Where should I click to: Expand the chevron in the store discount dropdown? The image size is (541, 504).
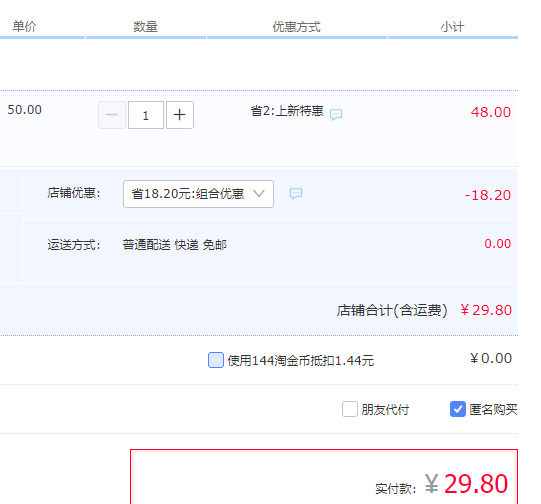[259, 193]
